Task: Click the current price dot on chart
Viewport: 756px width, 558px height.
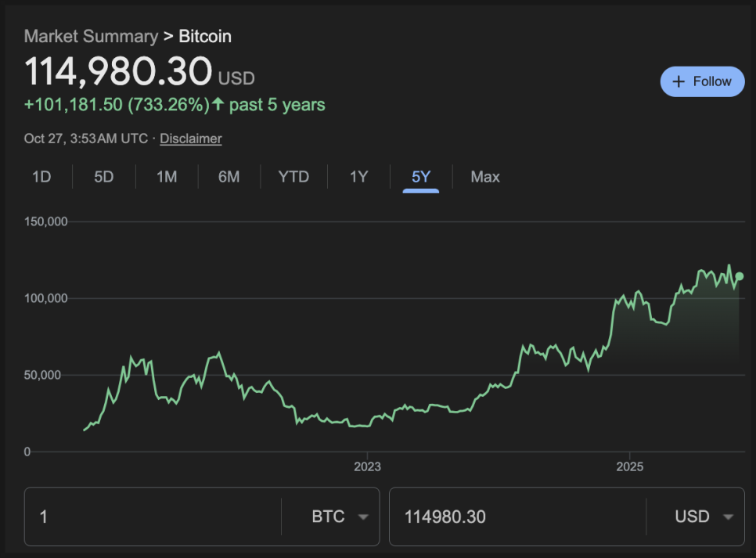Action: pos(740,276)
